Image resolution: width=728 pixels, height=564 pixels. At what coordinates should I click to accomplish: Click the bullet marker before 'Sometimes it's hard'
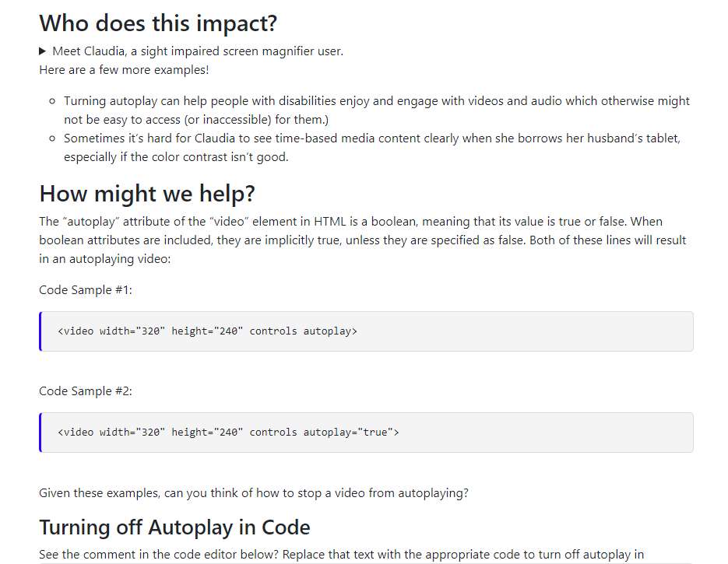51,138
